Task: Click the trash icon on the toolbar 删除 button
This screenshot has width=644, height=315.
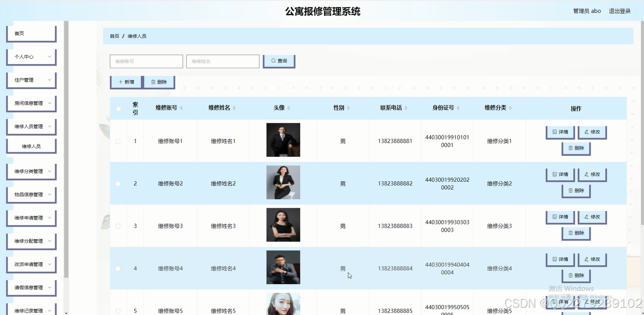Action: click(153, 82)
